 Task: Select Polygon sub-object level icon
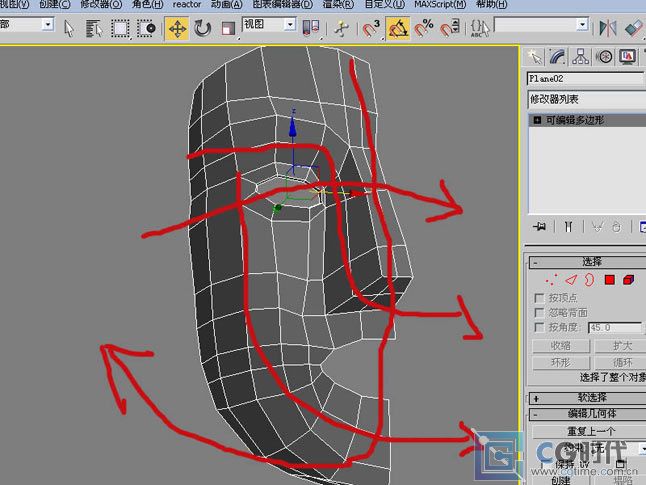pos(610,280)
